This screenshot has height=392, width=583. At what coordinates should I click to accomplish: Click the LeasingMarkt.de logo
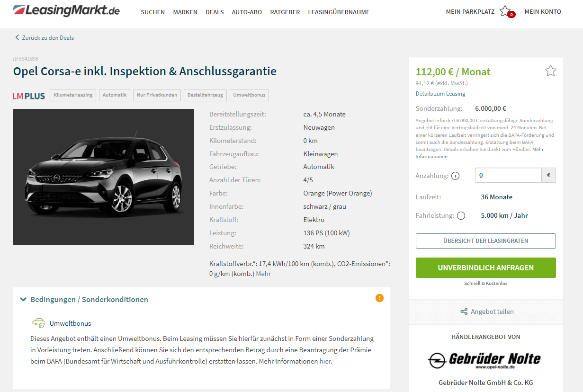pos(66,10)
